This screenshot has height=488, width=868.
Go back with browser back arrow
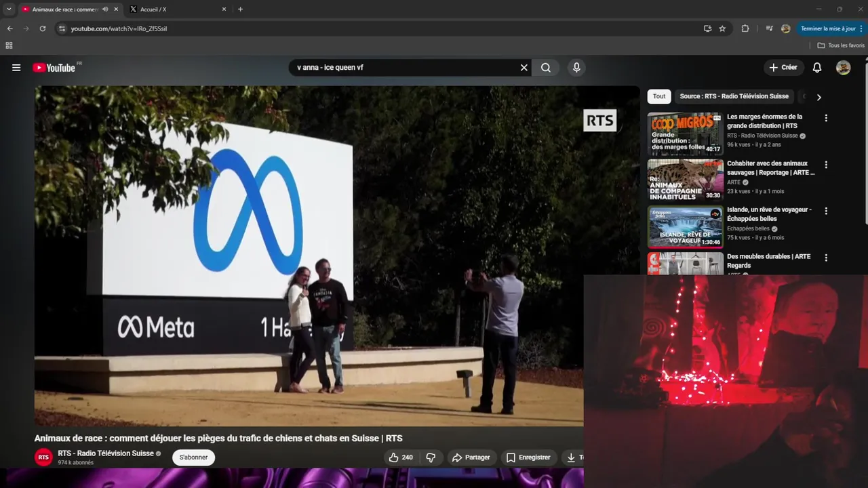click(9, 28)
